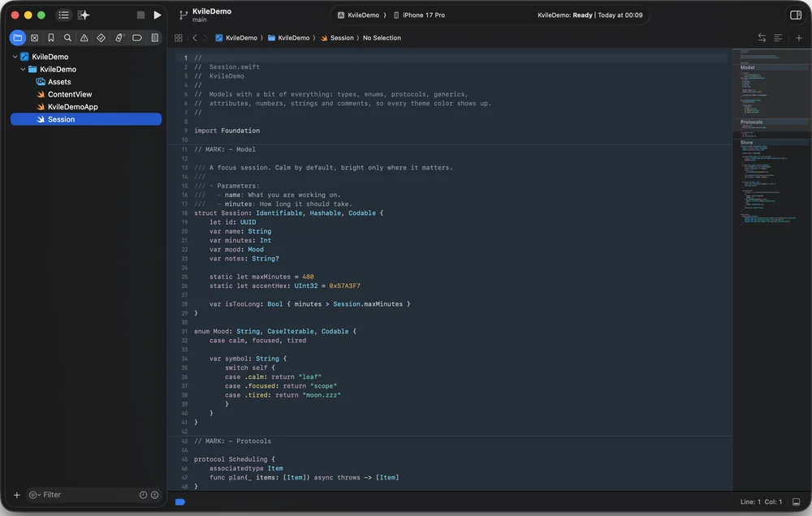Viewport: 812px width, 516px height.
Task: Open the Test navigator diamond icon
Action: [101, 38]
